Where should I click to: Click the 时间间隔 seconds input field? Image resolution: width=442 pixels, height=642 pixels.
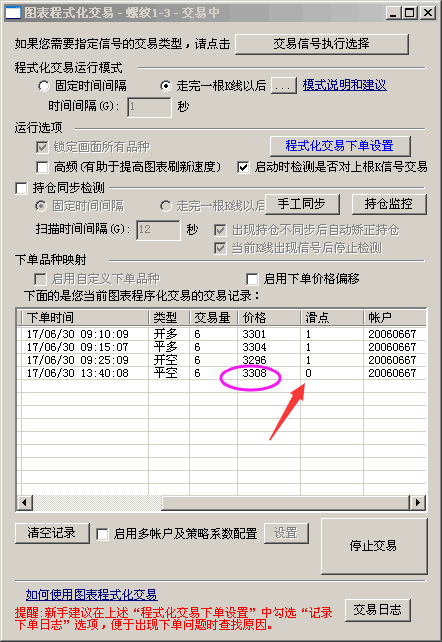149,107
